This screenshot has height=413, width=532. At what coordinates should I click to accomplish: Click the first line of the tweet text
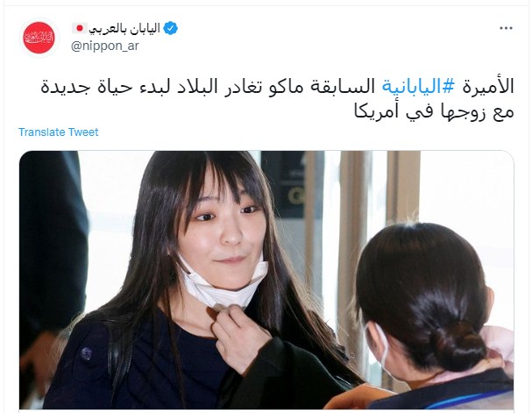(x=277, y=87)
